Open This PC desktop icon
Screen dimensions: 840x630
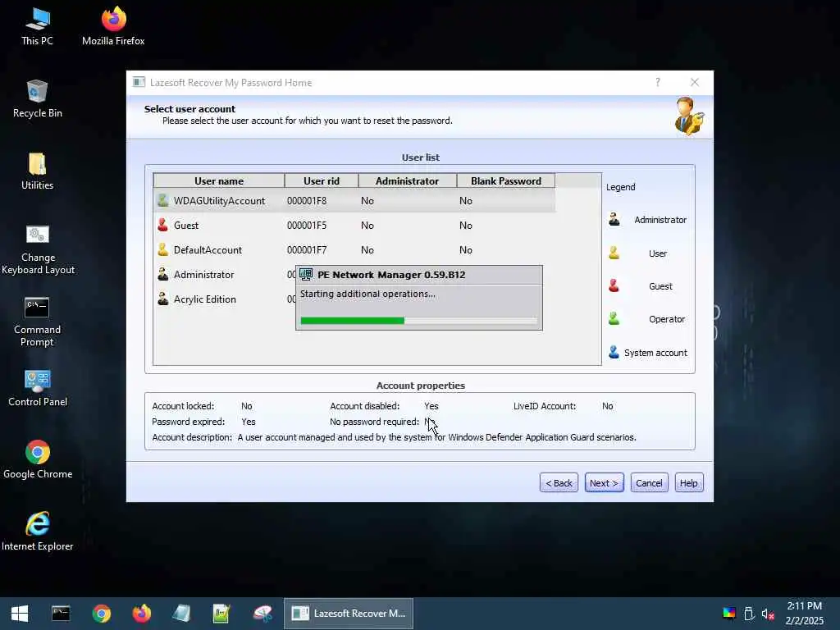(x=37, y=27)
